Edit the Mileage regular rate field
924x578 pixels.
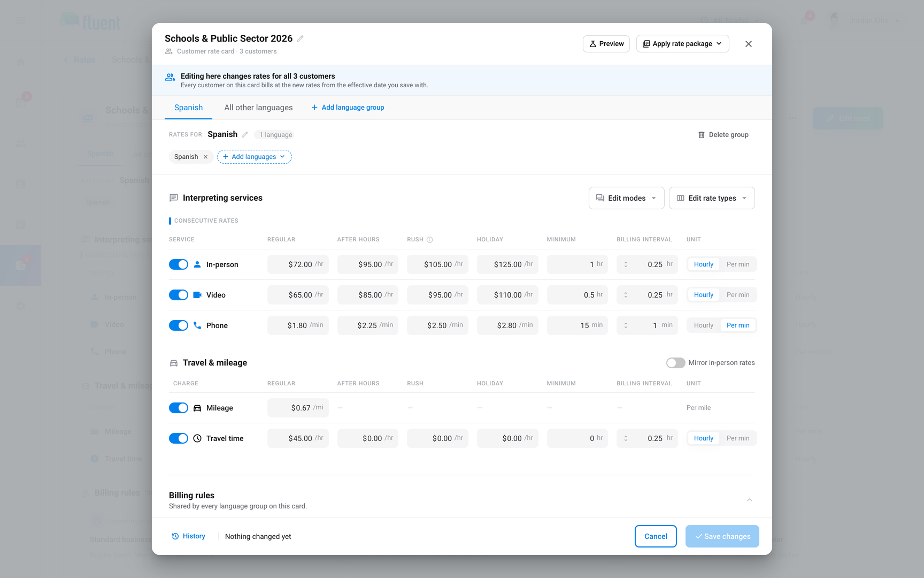point(298,408)
